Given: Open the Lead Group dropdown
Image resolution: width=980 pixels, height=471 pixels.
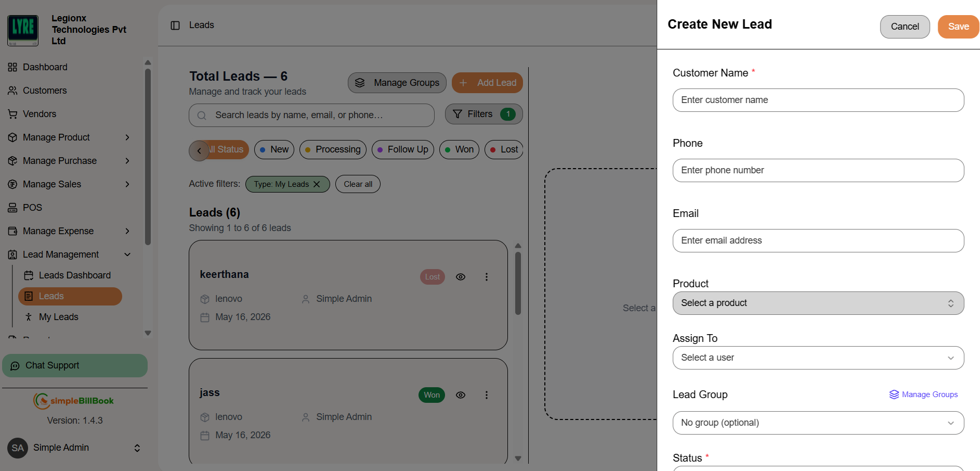Looking at the screenshot, I should coord(818,423).
